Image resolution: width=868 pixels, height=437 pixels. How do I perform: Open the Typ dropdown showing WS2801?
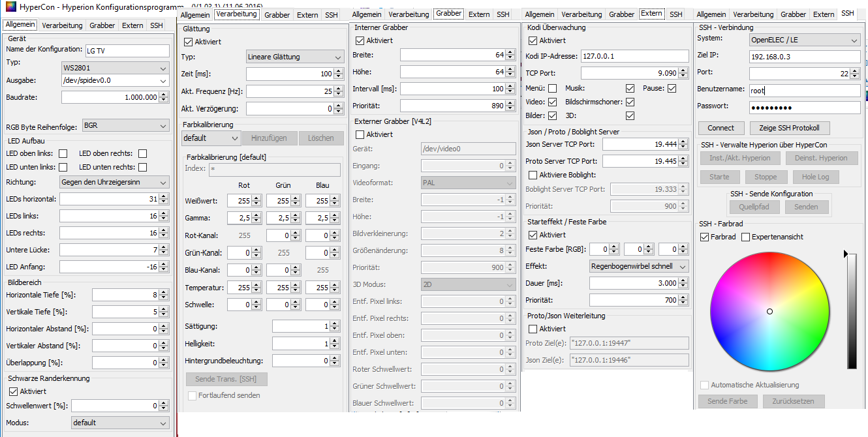(116, 68)
